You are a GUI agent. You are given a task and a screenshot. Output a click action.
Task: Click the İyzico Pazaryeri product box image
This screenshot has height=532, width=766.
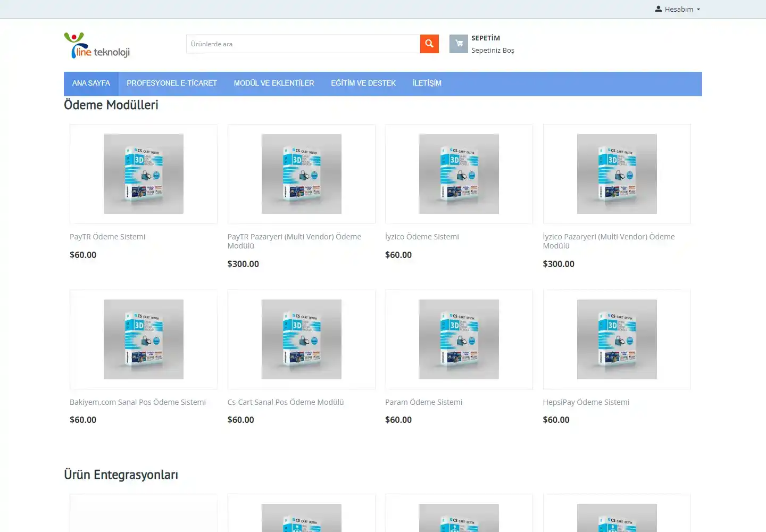(x=617, y=174)
